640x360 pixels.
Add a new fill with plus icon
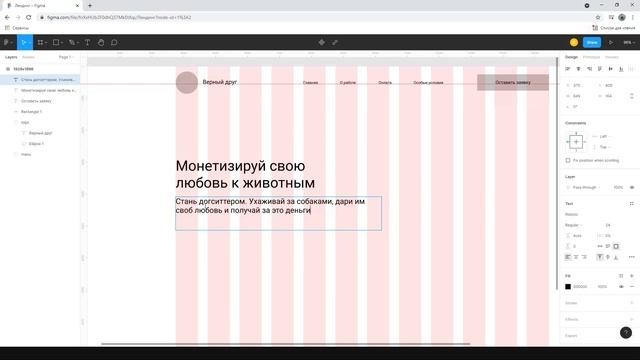click(x=632, y=276)
